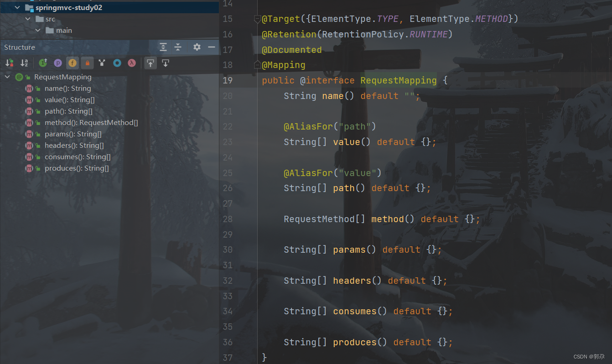Click @Retention annotation on line 16
The height and width of the screenshot is (364, 612).
point(289,34)
